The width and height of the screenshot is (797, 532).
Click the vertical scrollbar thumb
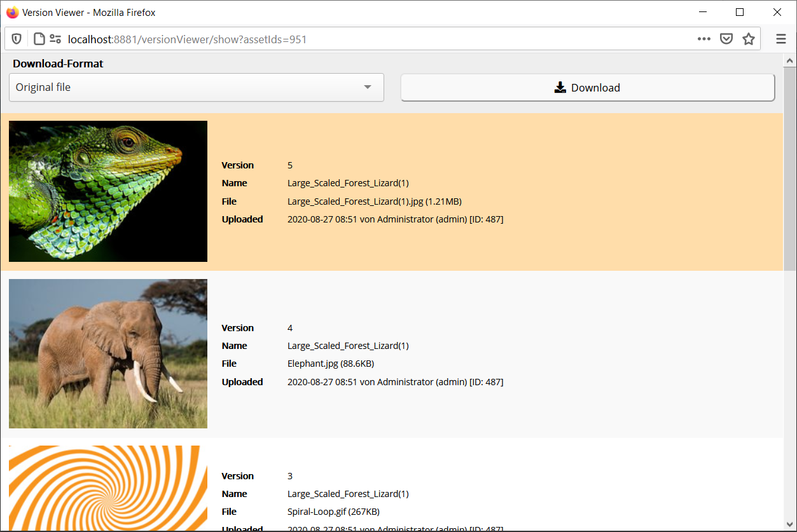tap(789, 169)
